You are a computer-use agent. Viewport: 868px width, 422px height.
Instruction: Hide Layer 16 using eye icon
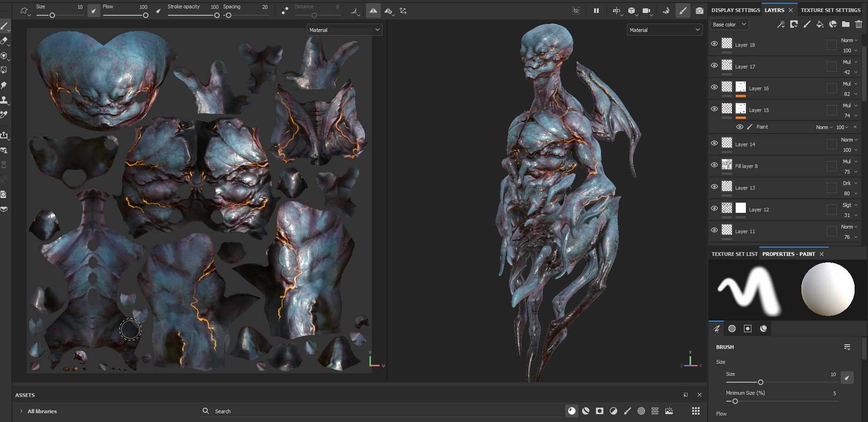pos(714,87)
